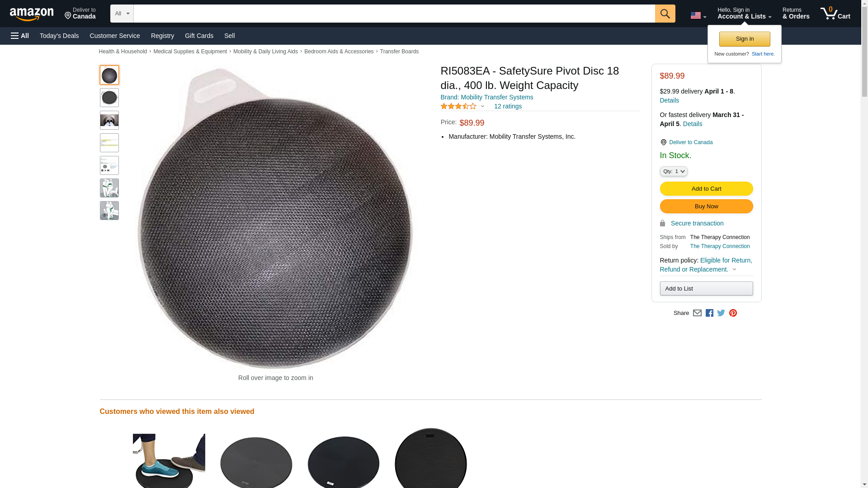868x488 pixels.
Task: Expand the star rating popover arrow
Action: pos(482,107)
